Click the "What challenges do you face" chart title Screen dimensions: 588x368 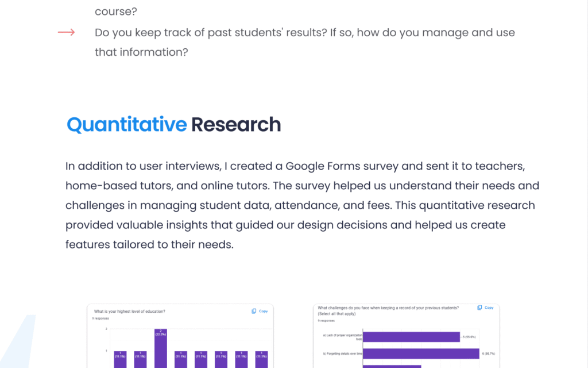tap(388, 308)
